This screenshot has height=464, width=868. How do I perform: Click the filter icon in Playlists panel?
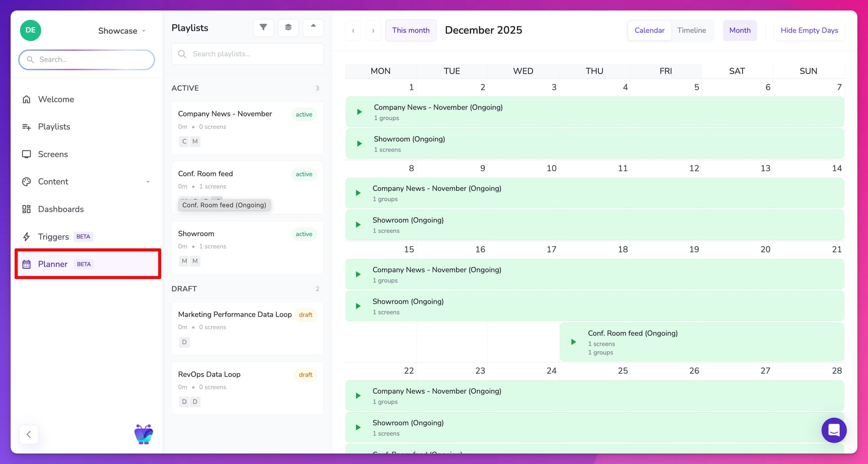point(263,28)
